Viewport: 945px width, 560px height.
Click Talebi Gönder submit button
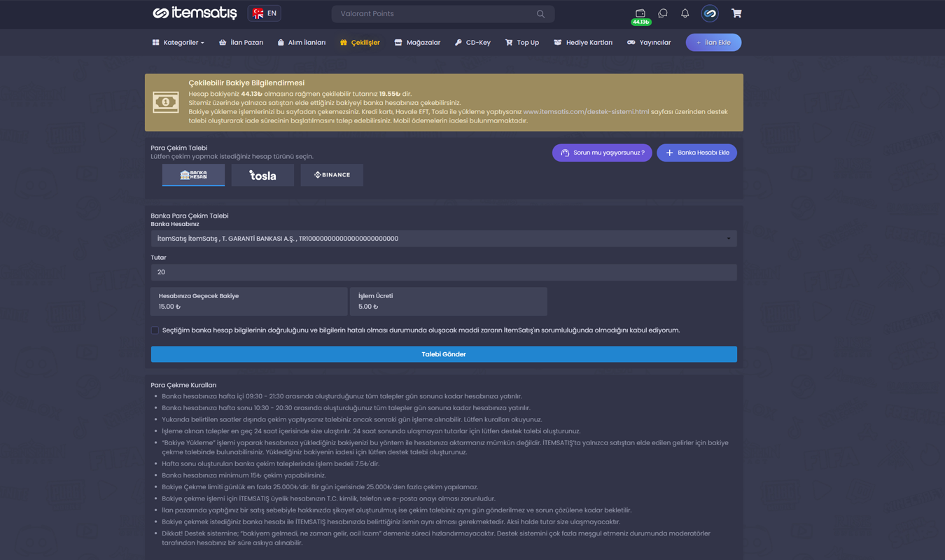pyautogui.click(x=444, y=354)
